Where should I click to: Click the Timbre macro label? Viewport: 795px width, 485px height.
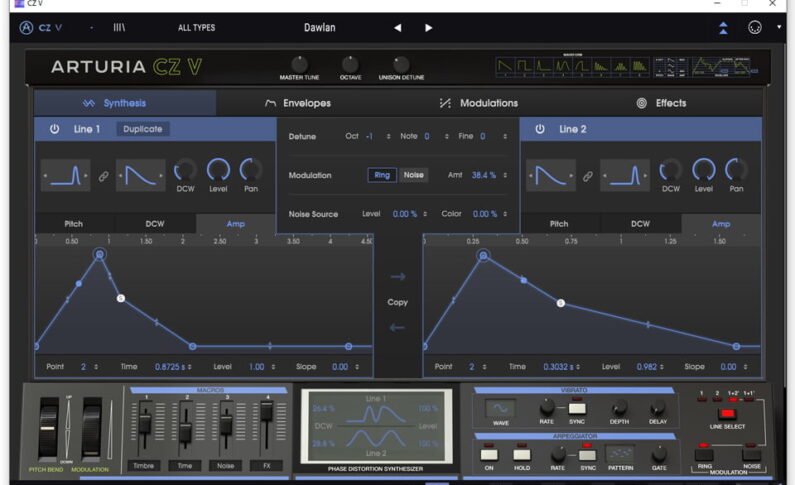[144, 466]
